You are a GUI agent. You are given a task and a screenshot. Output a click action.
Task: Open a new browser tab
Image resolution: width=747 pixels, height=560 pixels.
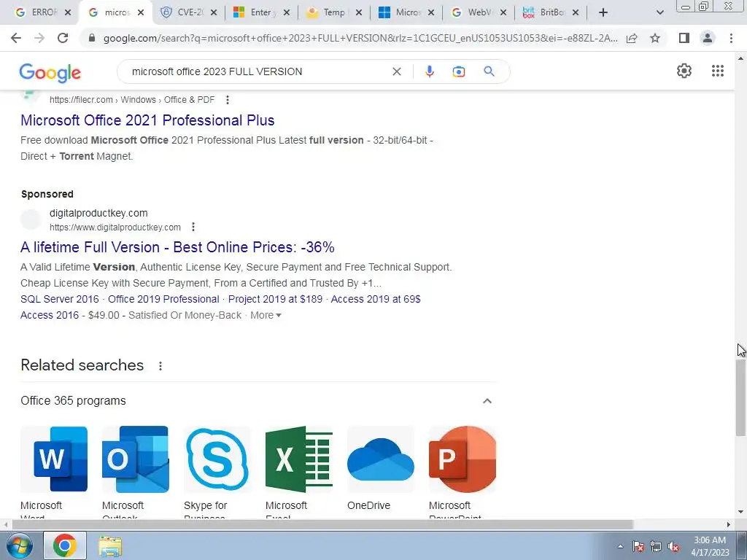(x=603, y=12)
